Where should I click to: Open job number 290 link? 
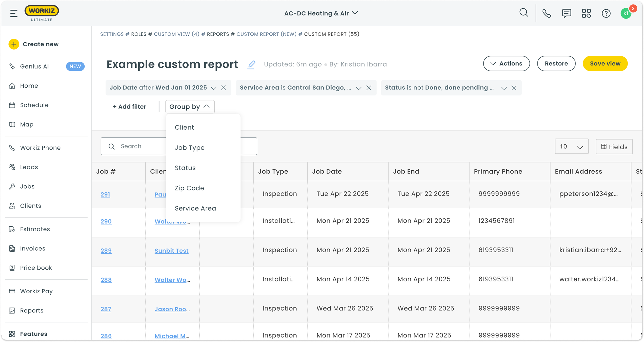(x=106, y=221)
